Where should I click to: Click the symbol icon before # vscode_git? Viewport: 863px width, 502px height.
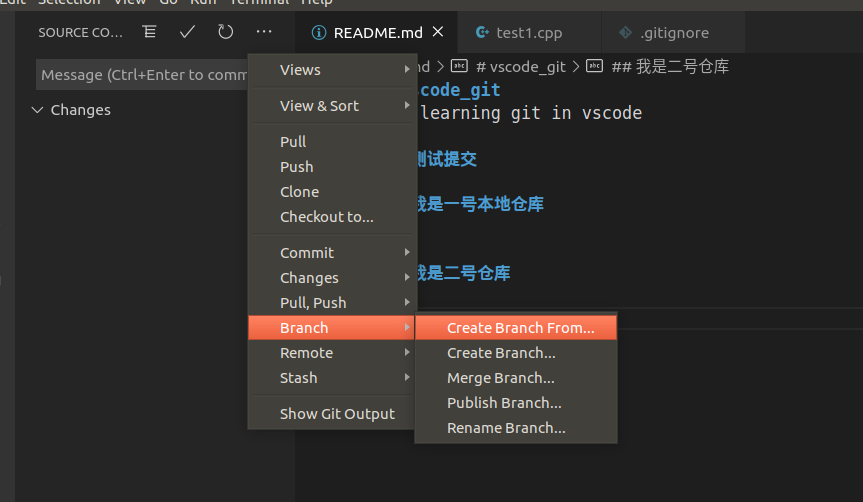(x=459, y=66)
